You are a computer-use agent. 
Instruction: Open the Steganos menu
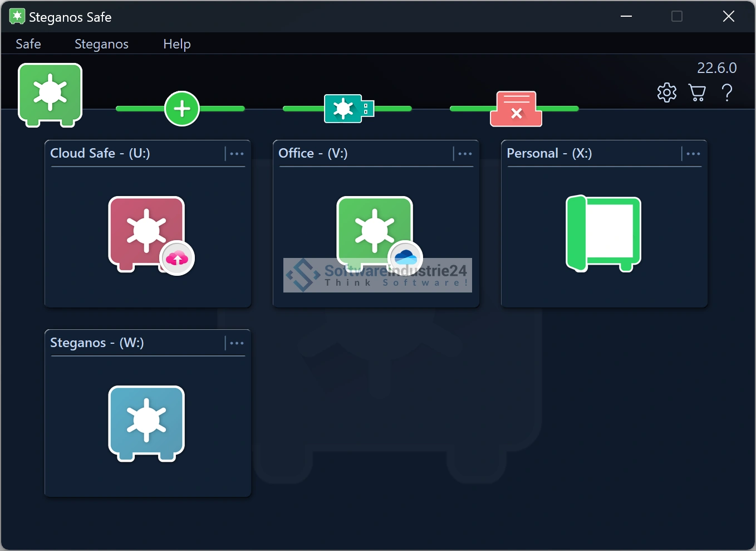[x=101, y=44]
